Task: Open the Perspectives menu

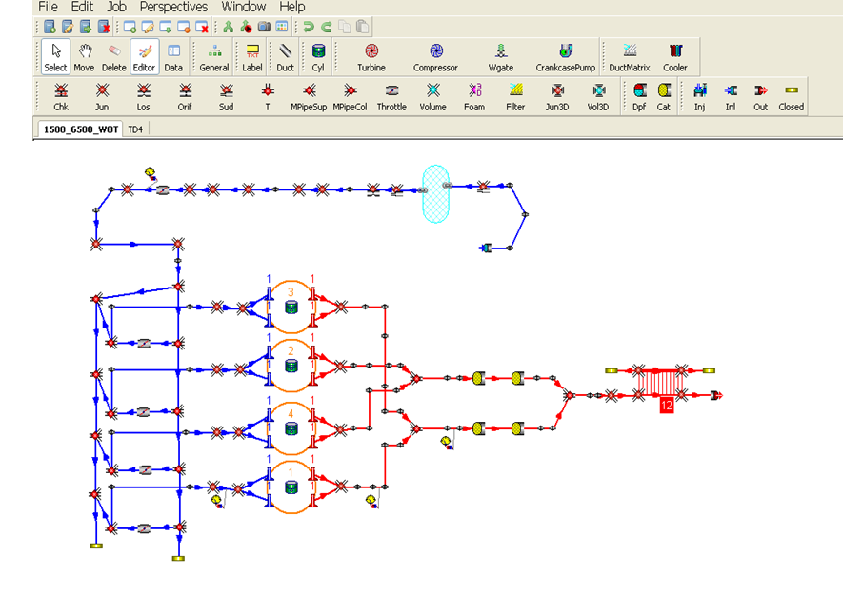Action: (173, 7)
